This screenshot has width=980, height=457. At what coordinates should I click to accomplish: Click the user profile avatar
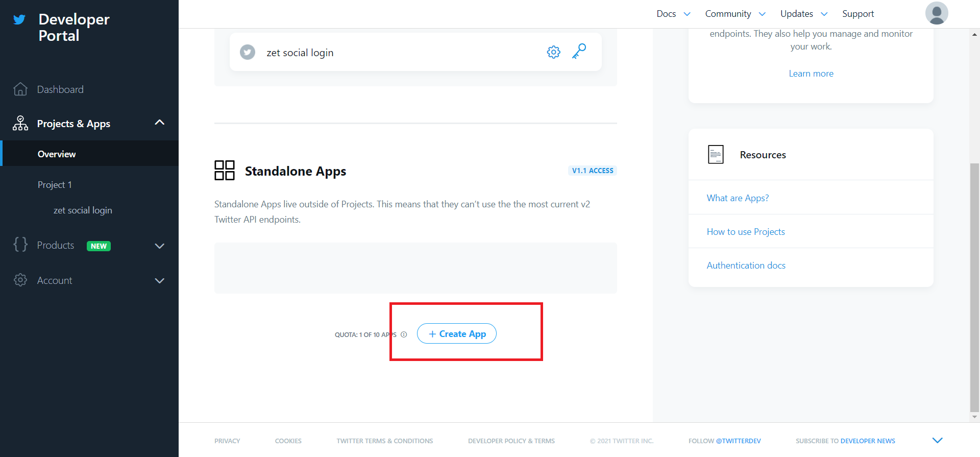coord(936,14)
